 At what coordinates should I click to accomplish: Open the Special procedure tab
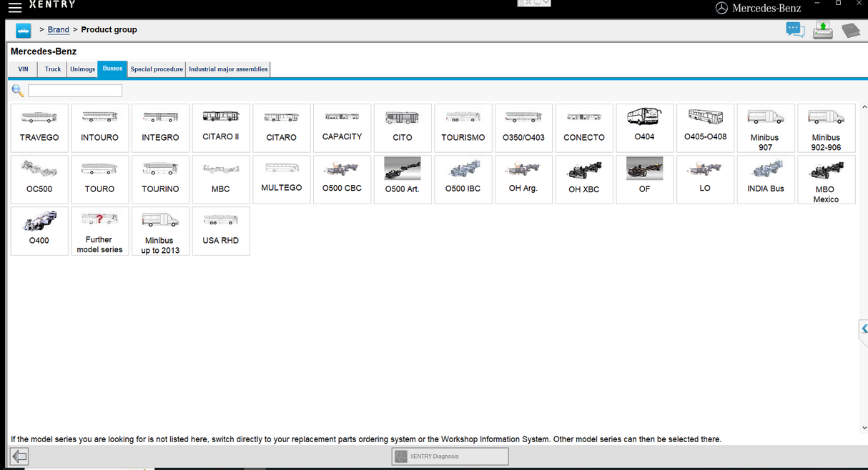(x=157, y=69)
